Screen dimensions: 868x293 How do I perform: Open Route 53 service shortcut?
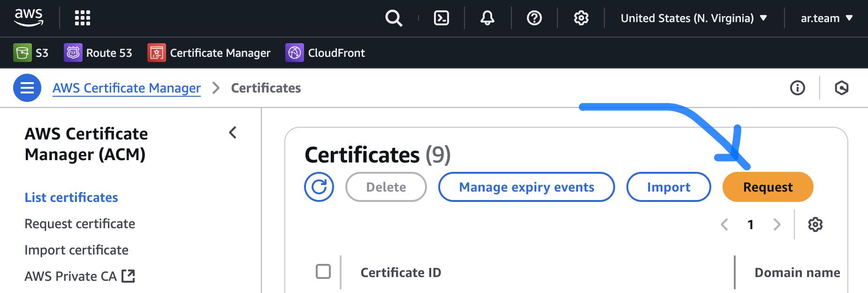coord(98,53)
